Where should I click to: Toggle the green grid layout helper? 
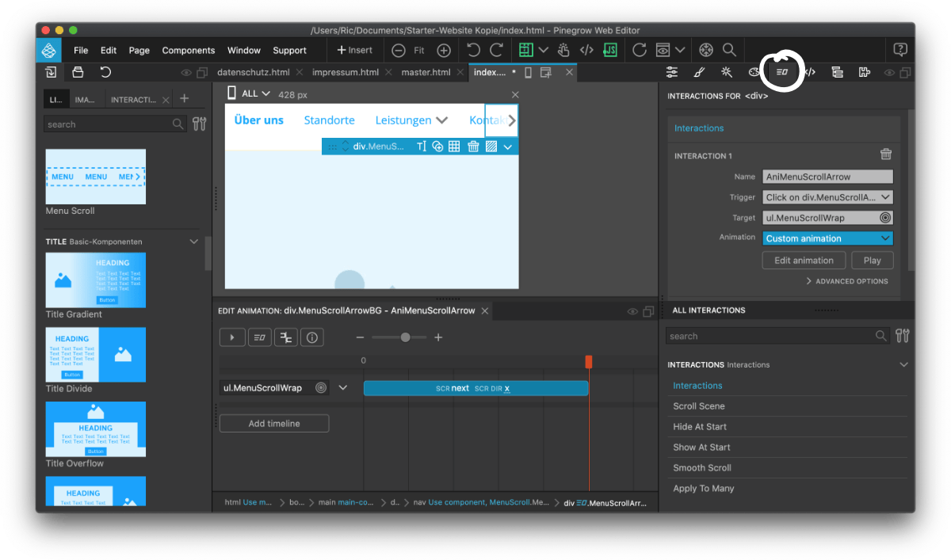pyautogui.click(x=525, y=50)
